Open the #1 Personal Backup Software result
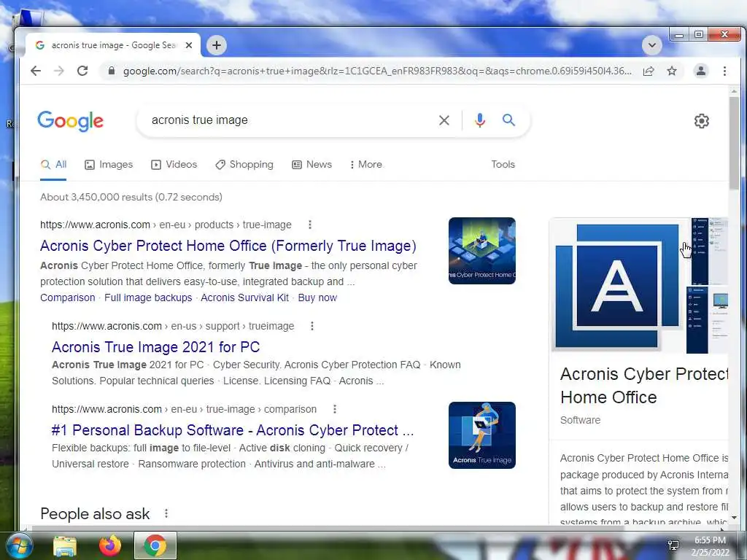 click(233, 430)
